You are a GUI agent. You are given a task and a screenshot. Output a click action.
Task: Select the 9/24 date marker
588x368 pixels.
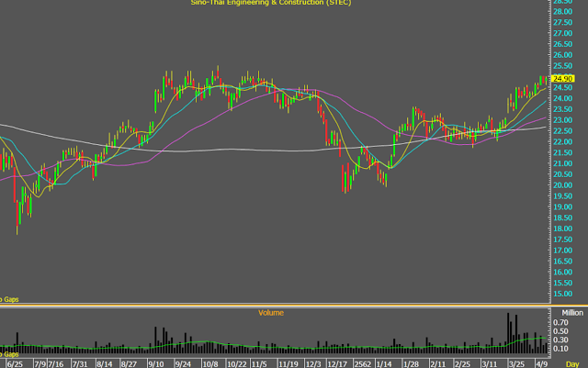pos(183,364)
